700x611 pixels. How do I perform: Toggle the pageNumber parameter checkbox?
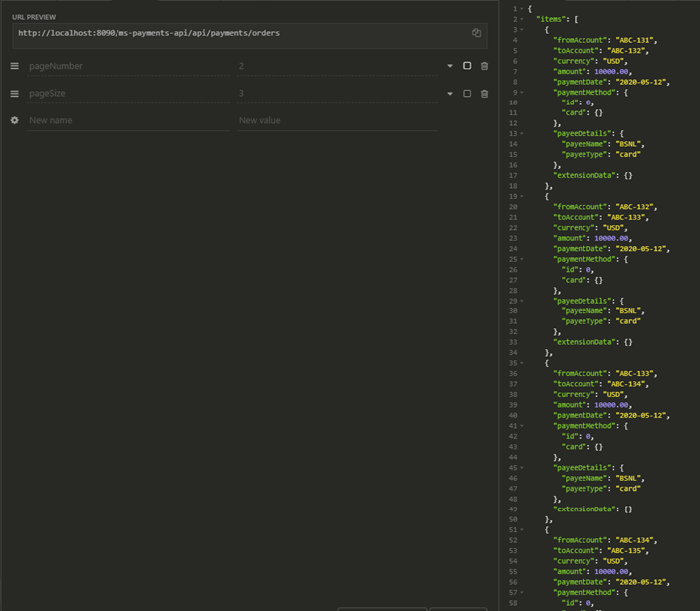467,66
